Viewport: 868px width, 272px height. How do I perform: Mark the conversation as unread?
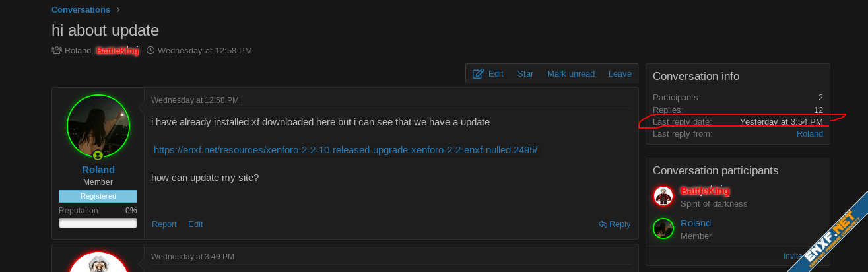[x=570, y=74]
